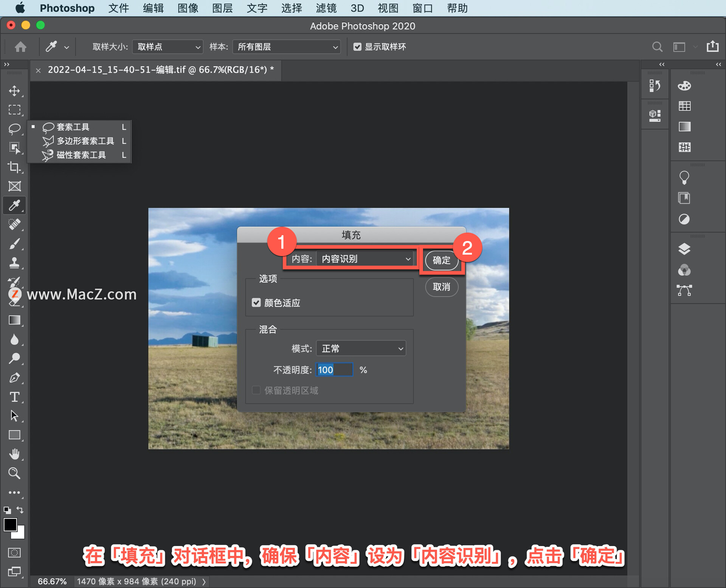Open the 滤镜 menu
This screenshot has width=726, height=588.
coord(326,8)
